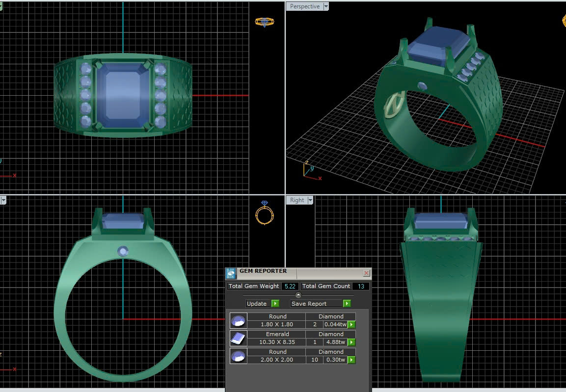
Task: Select the 1.80 round gem icon
Action: point(238,321)
